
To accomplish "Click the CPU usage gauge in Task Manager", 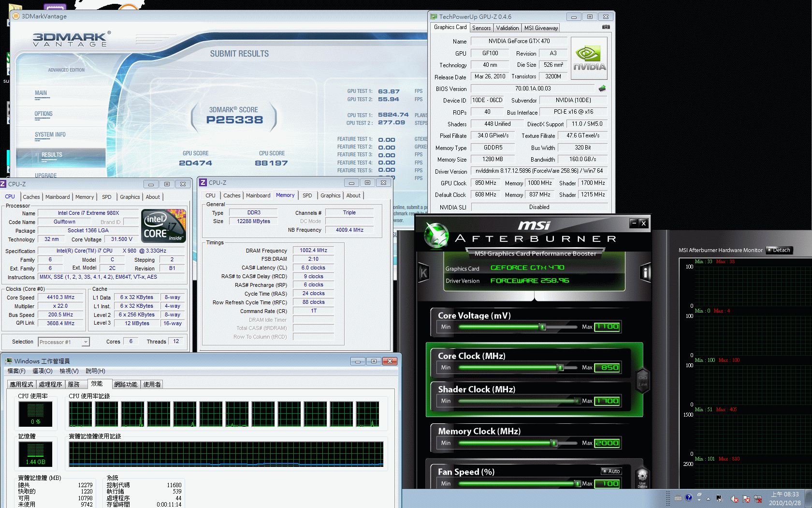I will [35, 414].
